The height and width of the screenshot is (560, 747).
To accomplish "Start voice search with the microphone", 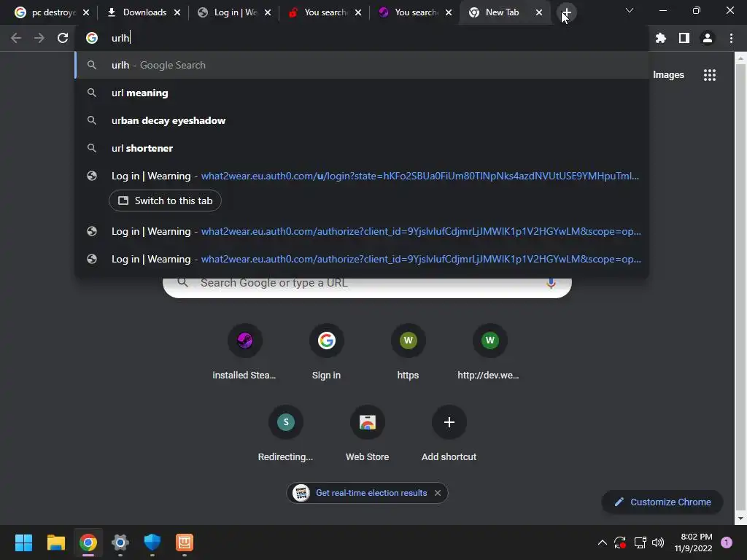I will click(551, 284).
